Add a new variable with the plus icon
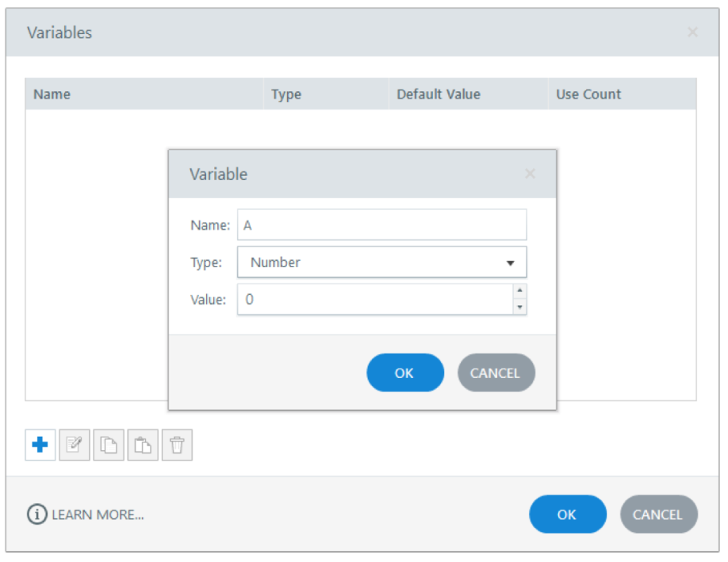Viewport: 728px width, 562px height. tap(40, 445)
